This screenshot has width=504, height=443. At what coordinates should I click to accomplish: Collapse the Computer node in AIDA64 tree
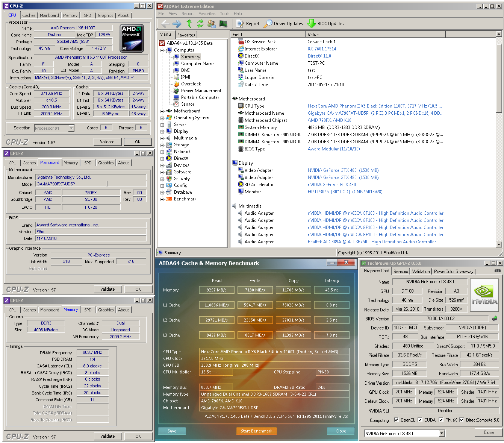pyautogui.click(x=162, y=50)
